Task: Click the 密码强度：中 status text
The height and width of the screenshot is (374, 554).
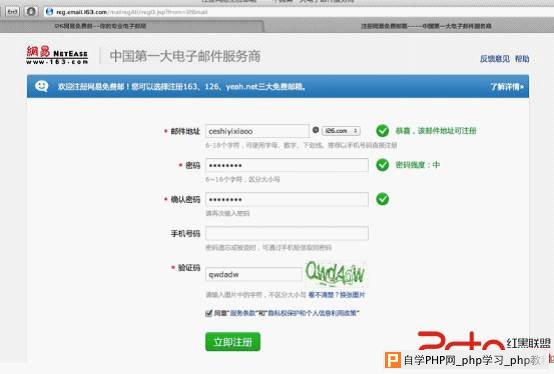Action: [418, 165]
